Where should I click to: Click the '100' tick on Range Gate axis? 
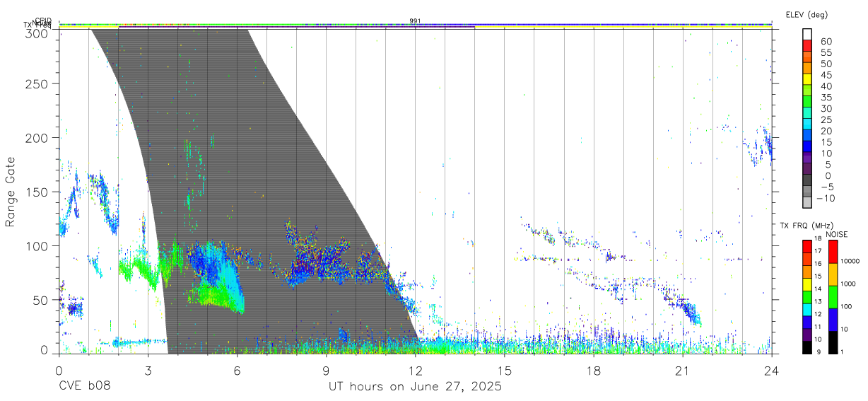click(x=37, y=245)
